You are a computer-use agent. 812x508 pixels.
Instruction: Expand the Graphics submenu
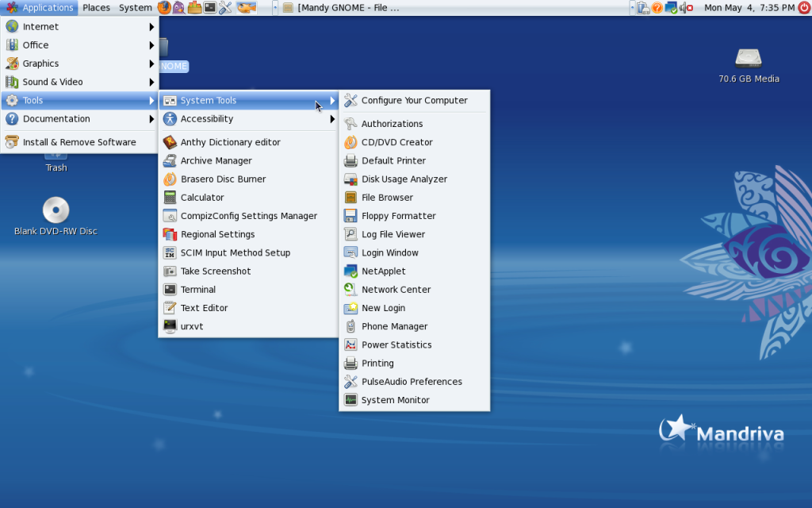click(80, 63)
